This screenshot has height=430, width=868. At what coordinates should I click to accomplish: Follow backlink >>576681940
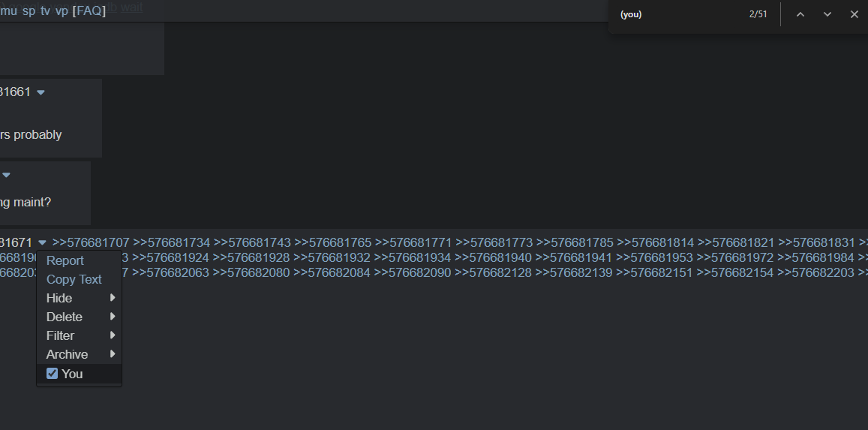click(x=493, y=258)
